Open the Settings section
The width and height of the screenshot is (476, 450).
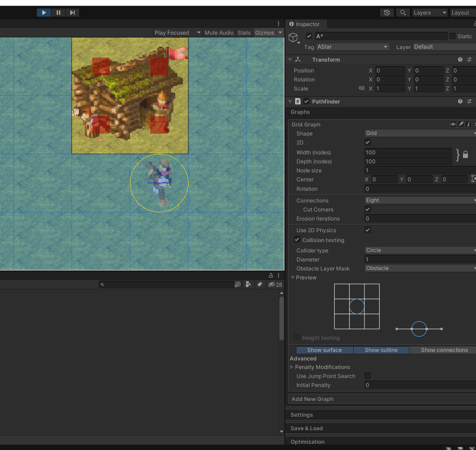pyautogui.click(x=381, y=415)
